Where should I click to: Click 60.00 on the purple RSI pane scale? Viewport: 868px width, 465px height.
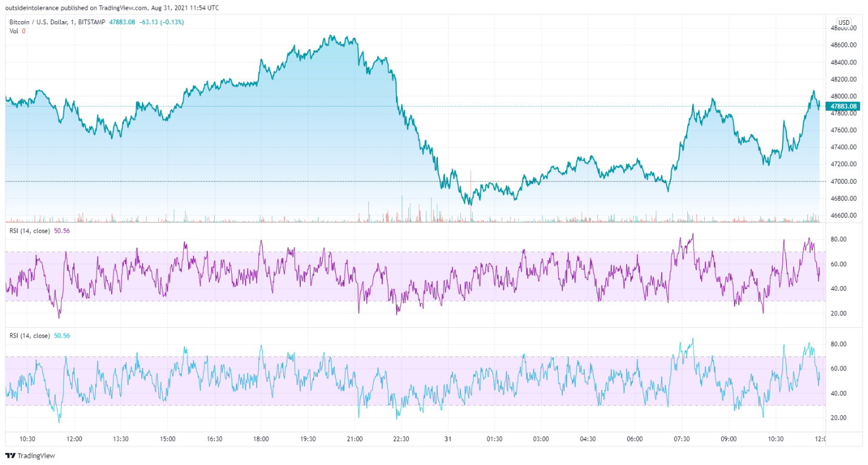tap(839, 264)
